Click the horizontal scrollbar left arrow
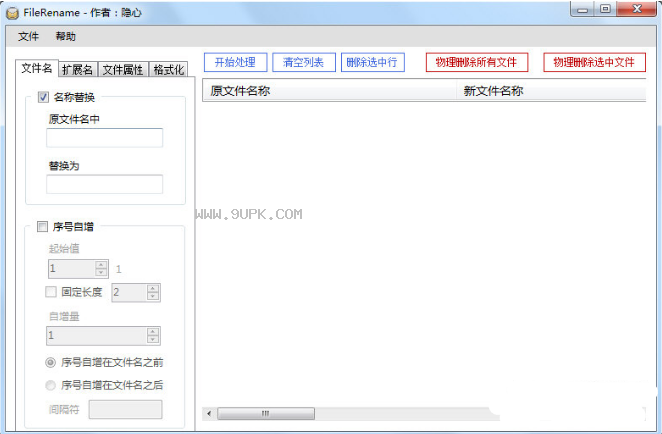Viewport: 662px width, 434px height. click(209, 413)
